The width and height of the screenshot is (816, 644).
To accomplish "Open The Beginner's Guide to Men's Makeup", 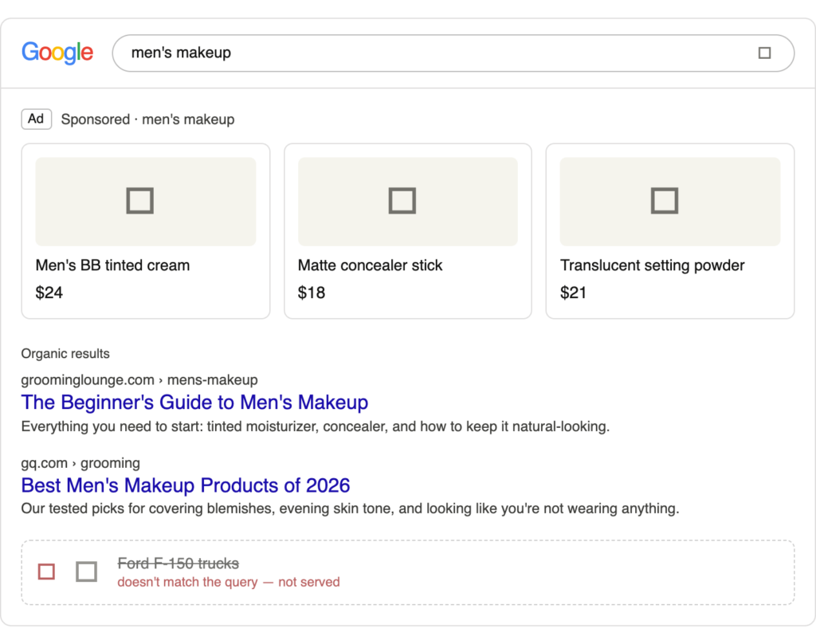I will (194, 402).
